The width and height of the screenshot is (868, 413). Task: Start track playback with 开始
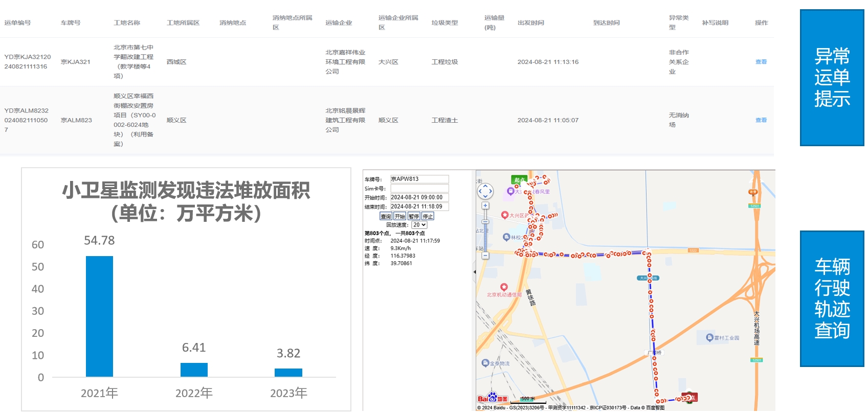click(x=400, y=216)
